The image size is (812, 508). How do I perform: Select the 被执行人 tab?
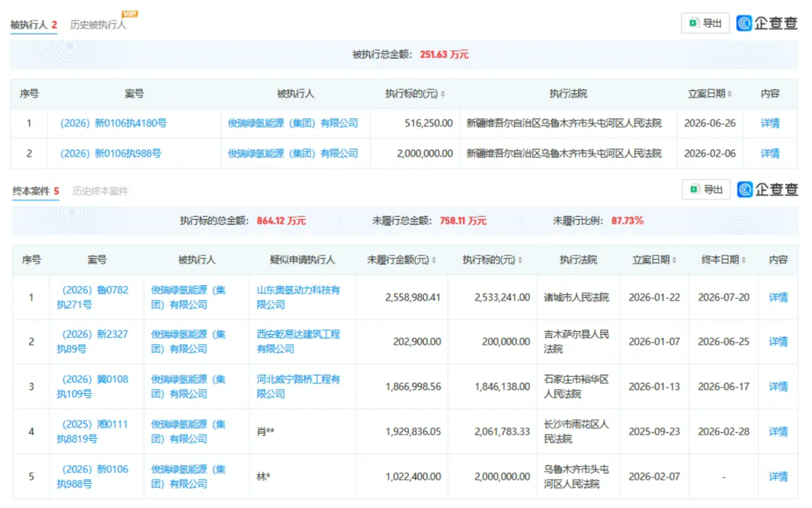[34, 24]
